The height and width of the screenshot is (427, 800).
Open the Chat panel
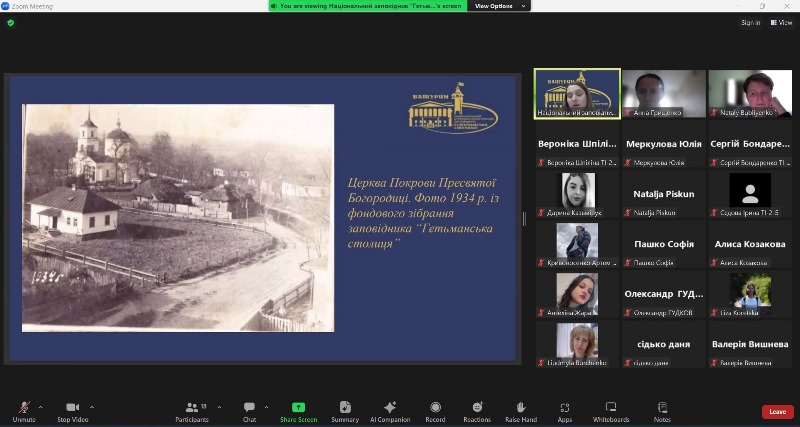coord(249,411)
